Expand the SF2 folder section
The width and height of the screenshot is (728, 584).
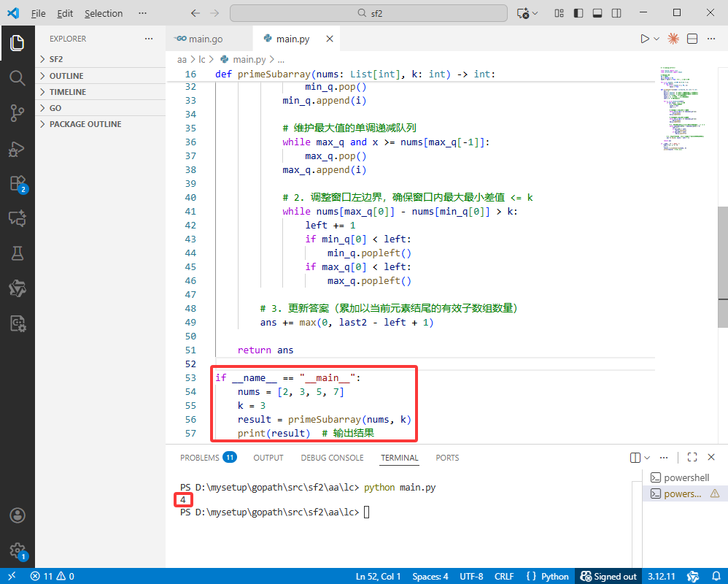(x=101, y=59)
